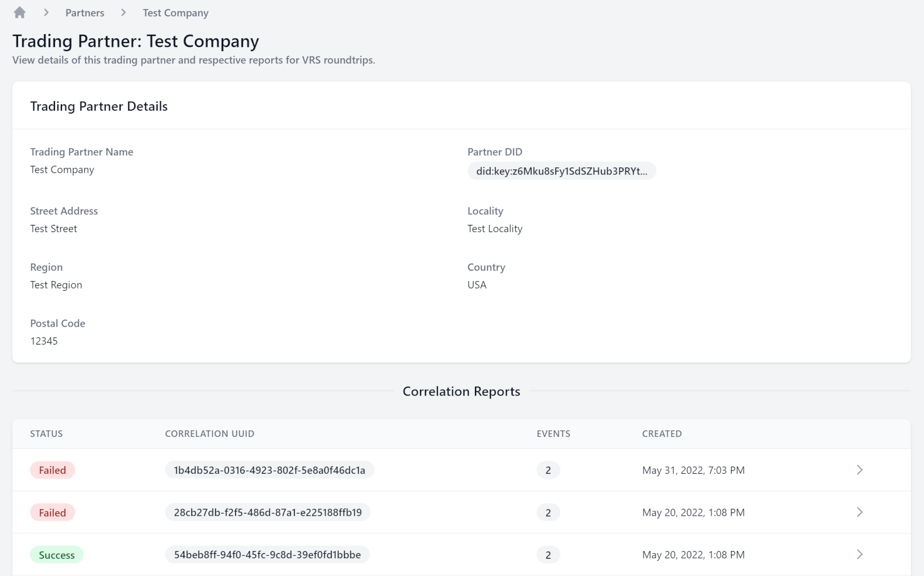The image size is (924, 576).
Task: Click the events count of the first report
Action: [x=548, y=470]
